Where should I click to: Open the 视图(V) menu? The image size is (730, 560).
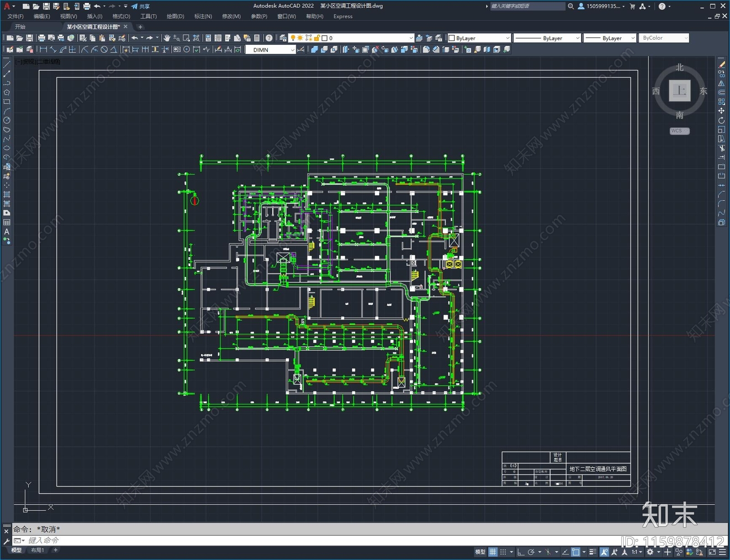pos(68,16)
